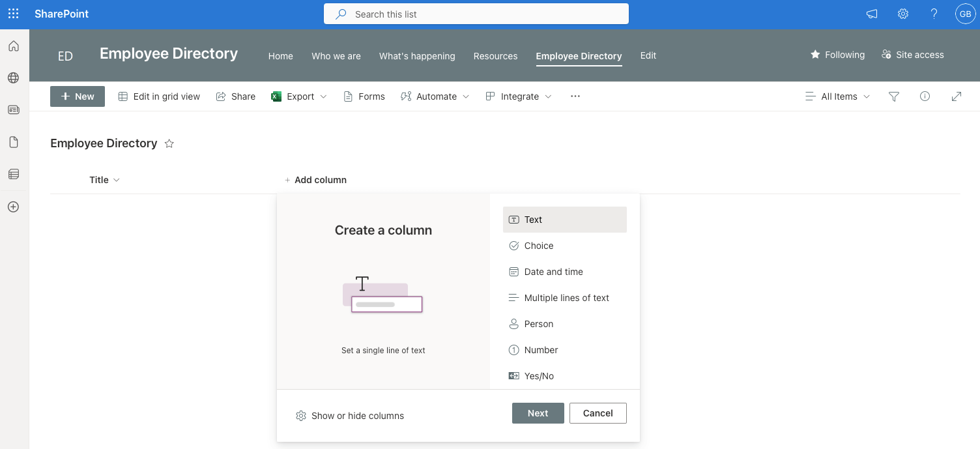Screen dimensions: 980x449
Task: Open the help question mark icon
Action: 934,13
